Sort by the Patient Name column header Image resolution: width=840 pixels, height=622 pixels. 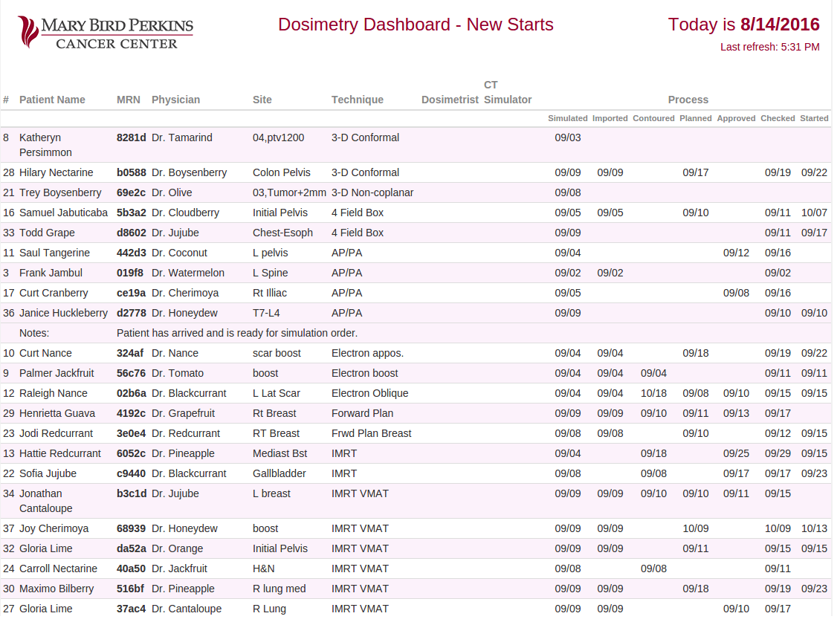click(x=52, y=100)
